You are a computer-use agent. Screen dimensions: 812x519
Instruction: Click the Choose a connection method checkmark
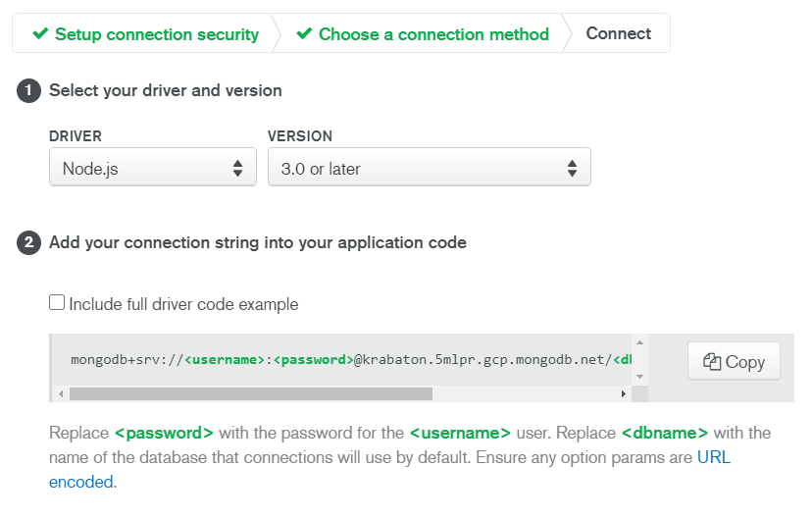coord(304,33)
